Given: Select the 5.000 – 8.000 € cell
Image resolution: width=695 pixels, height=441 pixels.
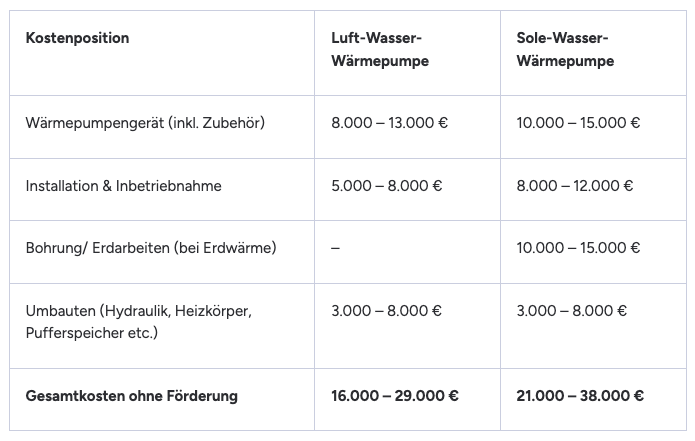Looking at the screenshot, I should coord(386,185).
